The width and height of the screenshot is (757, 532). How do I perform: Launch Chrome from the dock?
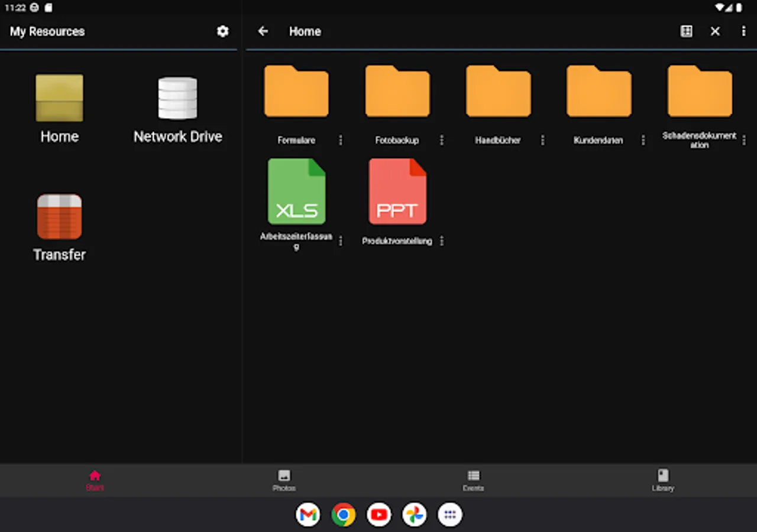pos(344,515)
